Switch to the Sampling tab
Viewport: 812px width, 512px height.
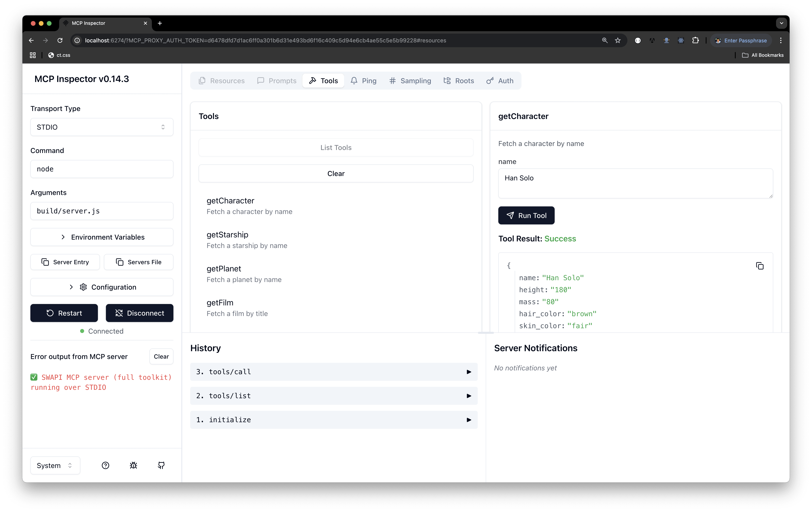pyautogui.click(x=410, y=81)
